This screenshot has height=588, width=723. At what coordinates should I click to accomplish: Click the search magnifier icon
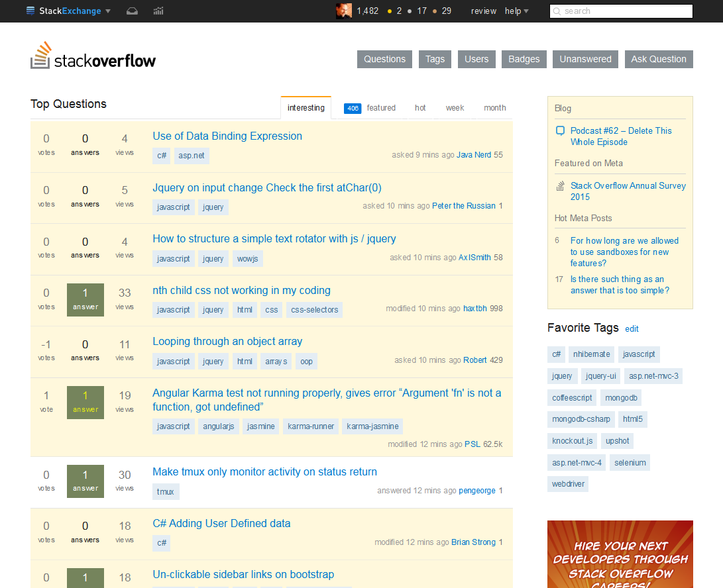pos(557,11)
